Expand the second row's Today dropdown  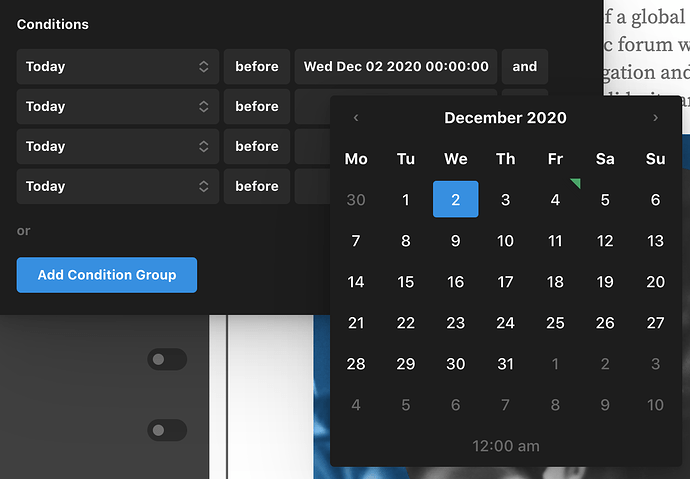pos(118,107)
